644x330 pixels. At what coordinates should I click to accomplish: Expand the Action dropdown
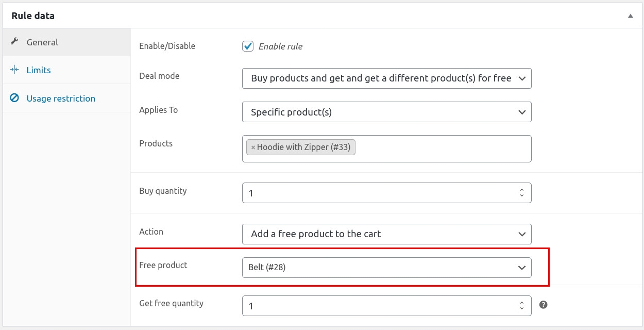point(386,234)
